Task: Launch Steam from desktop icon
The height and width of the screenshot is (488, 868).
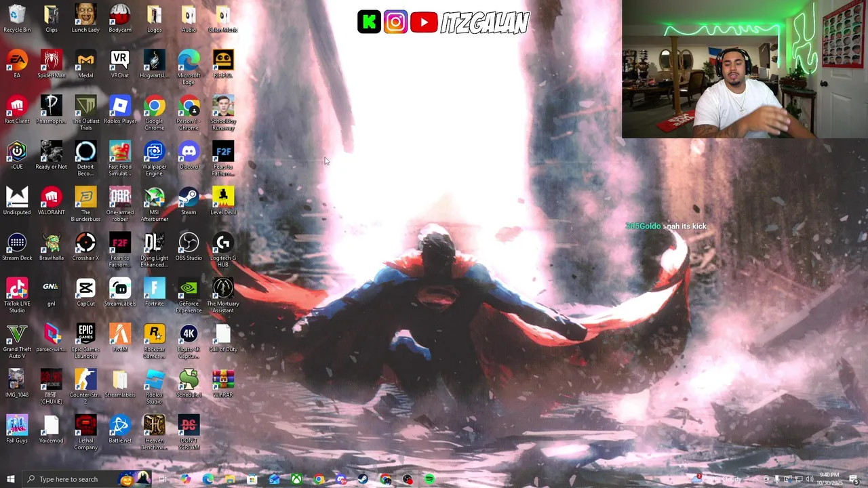Action: point(189,201)
